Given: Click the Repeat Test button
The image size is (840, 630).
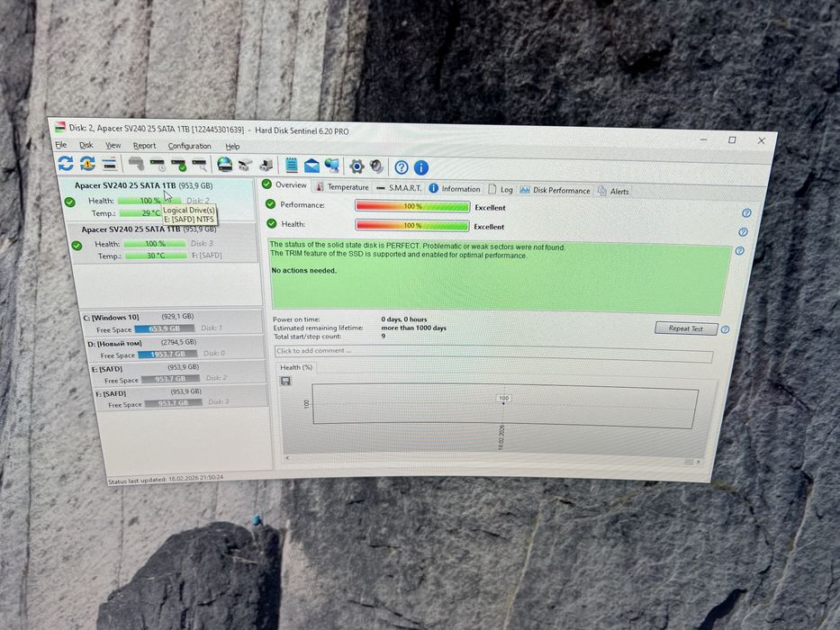Looking at the screenshot, I should tap(686, 328).
